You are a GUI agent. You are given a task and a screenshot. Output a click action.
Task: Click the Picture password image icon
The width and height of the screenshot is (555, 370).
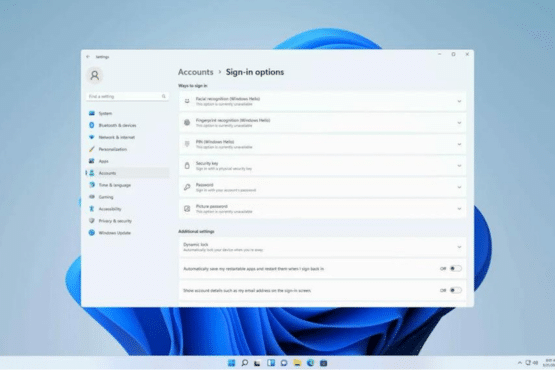pos(187,209)
